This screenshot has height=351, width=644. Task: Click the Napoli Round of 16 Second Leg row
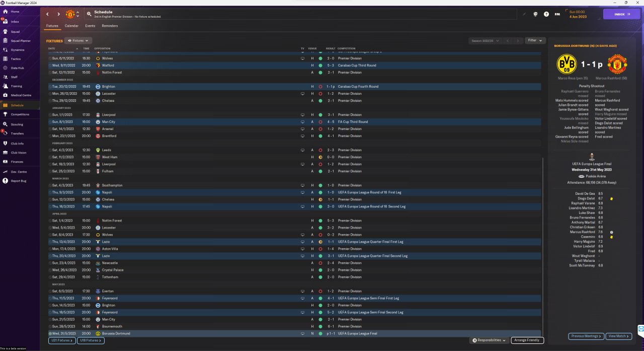point(295,206)
